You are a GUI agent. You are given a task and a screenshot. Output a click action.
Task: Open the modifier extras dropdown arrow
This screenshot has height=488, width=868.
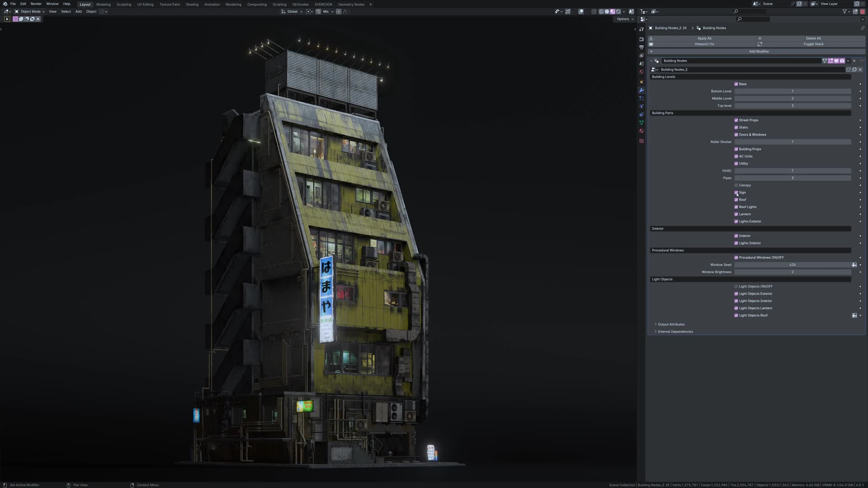(848, 61)
